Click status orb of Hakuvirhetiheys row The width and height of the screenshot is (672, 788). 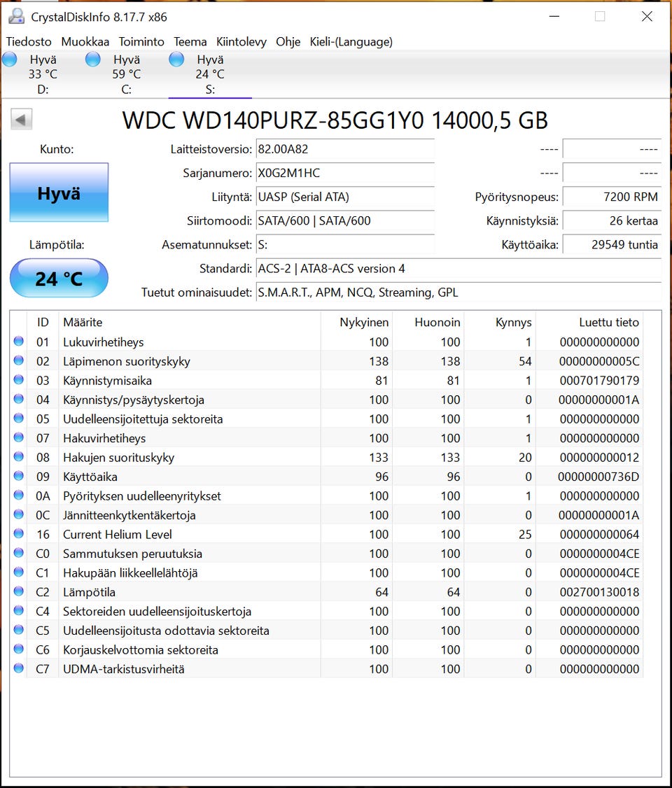tap(19, 437)
